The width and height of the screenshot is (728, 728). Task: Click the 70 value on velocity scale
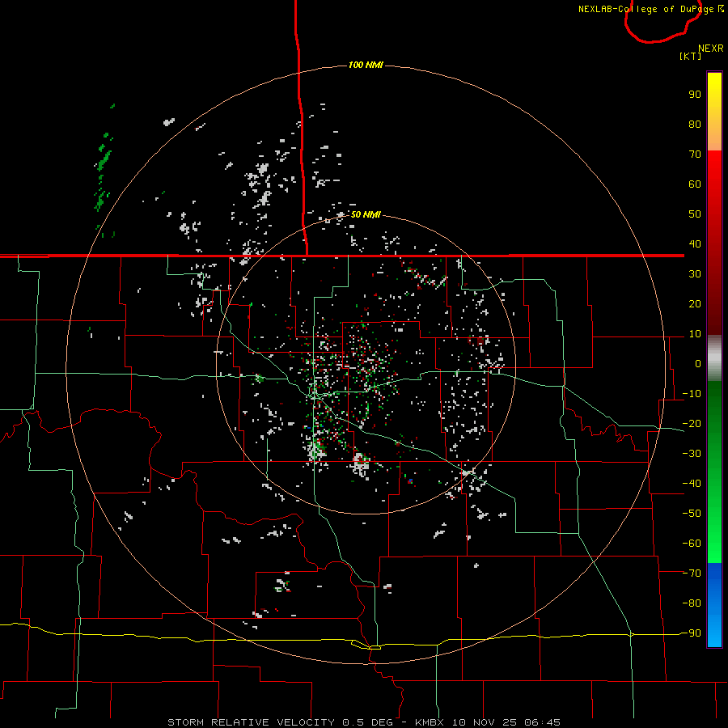[x=695, y=154]
